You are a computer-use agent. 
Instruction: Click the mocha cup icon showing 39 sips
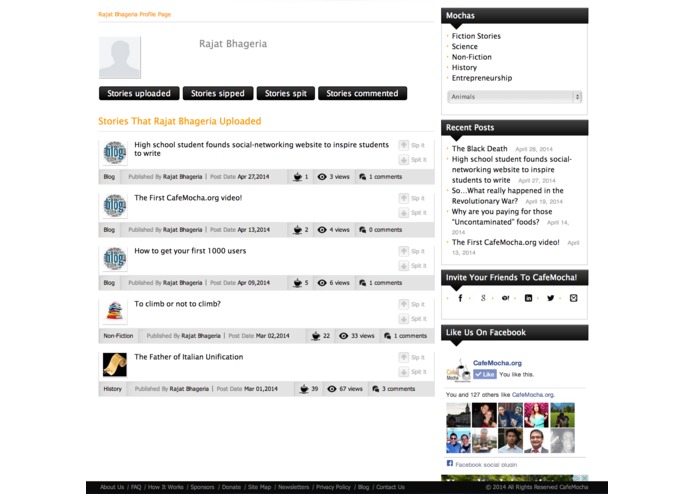tap(304, 389)
